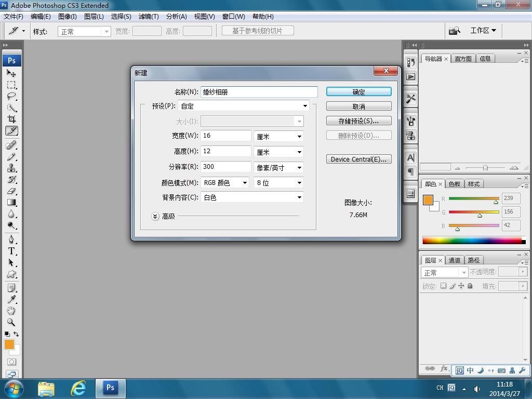
Task: Toggle lock position in Layers panel
Action: click(461, 286)
